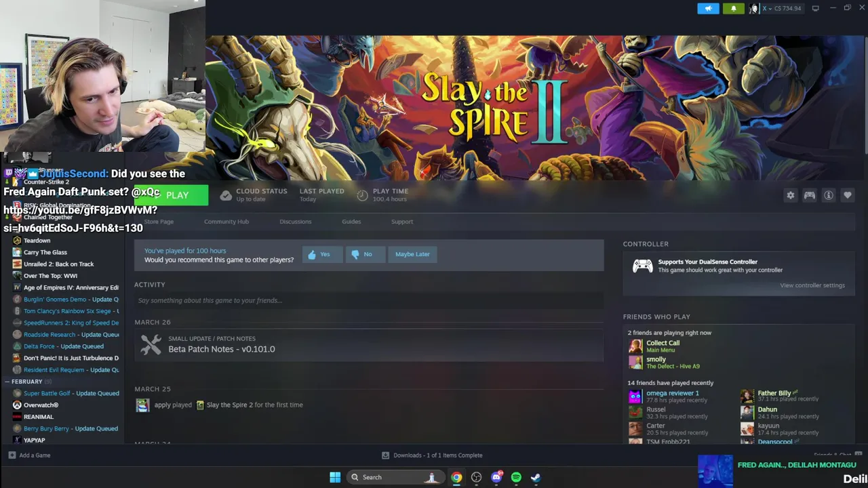Open the Discussions tab
Image resolution: width=868 pixels, height=488 pixels.
tap(296, 222)
